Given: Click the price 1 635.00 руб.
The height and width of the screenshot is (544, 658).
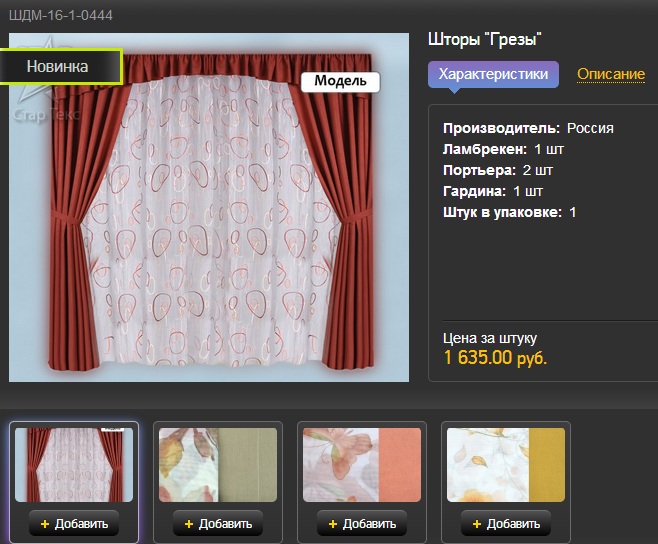Looking at the screenshot, I should (495, 358).
